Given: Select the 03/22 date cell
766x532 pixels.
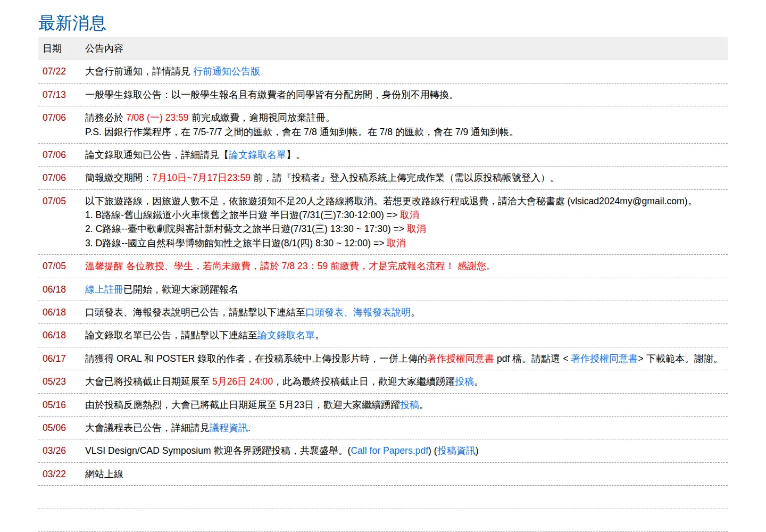Looking at the screenshot, I should click(x=54, y=474).
